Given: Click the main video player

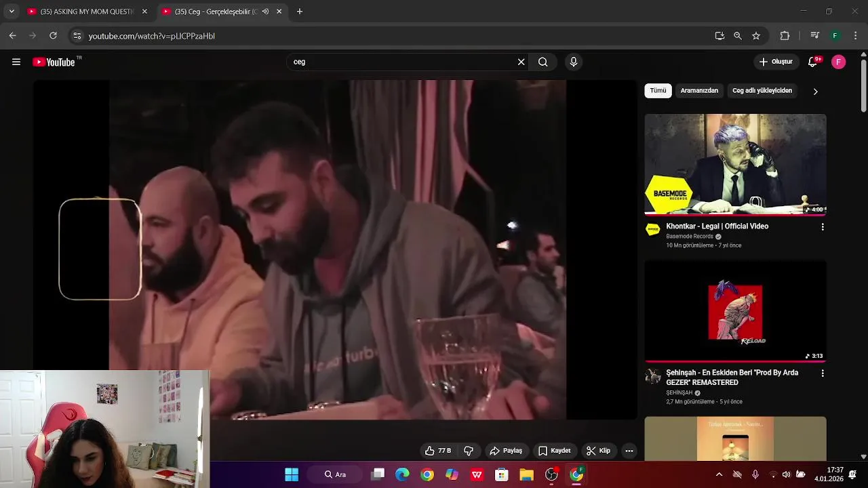Looking at the screenshot, I should click(336, 249).
